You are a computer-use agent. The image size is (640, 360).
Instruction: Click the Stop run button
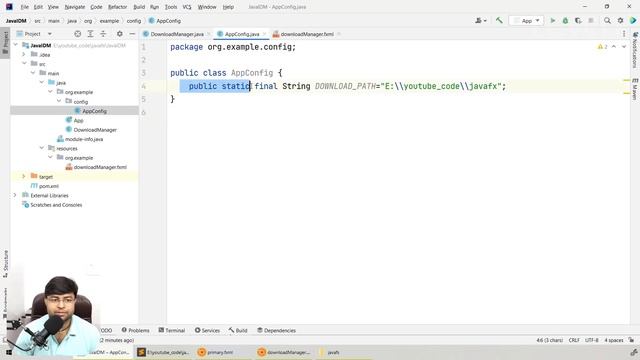click(x=591, y=20)
